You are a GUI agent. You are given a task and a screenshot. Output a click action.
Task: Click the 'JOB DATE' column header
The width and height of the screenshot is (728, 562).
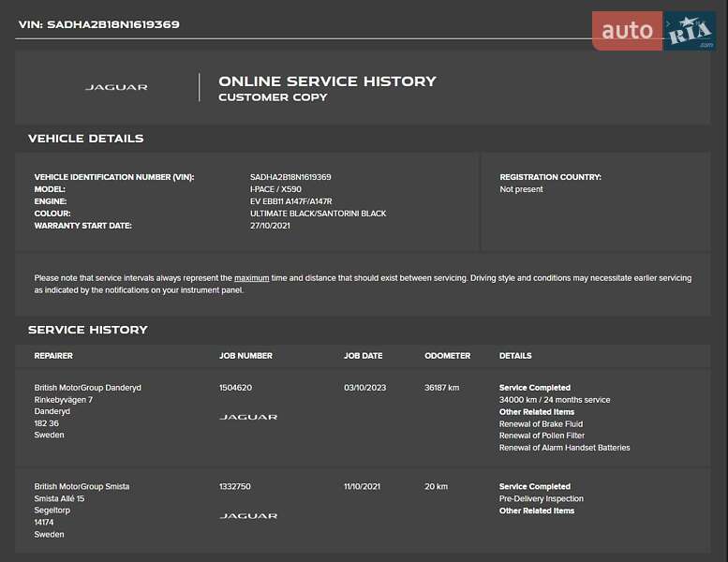[364, 356]
